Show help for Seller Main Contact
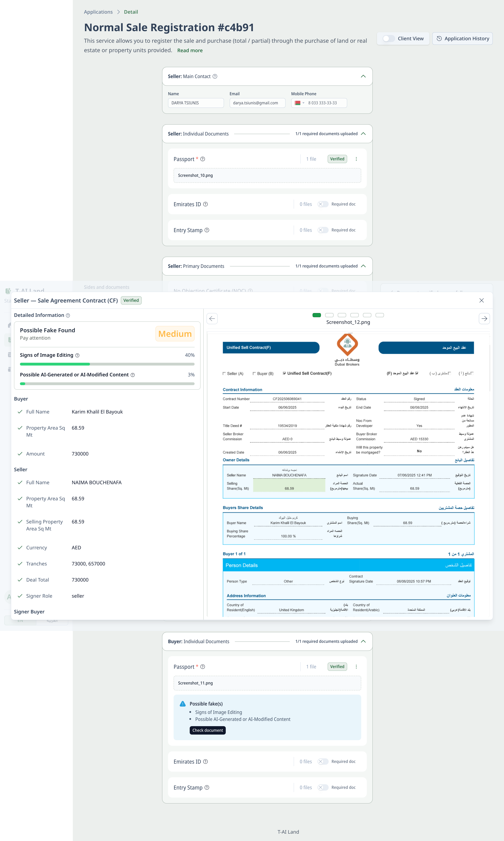The image size is (504, 841). coord(215,77)
